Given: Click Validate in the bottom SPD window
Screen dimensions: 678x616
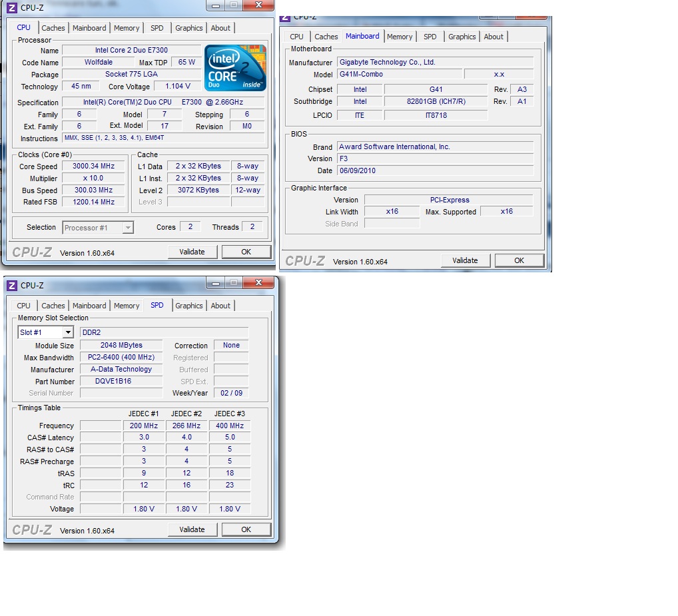Looking at the screenshot, I should coord(192,529).
